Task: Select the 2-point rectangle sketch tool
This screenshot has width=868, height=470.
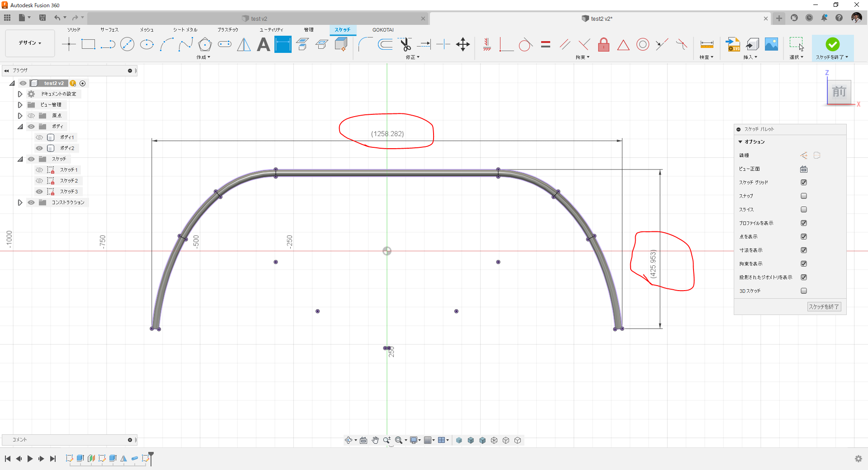Action: pos(88,44)
